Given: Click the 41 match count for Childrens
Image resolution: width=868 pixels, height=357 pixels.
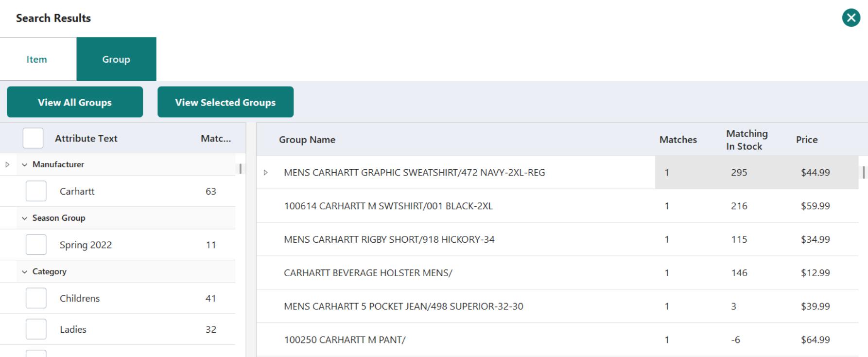Looking at the screenshot, I should (210, 298).
